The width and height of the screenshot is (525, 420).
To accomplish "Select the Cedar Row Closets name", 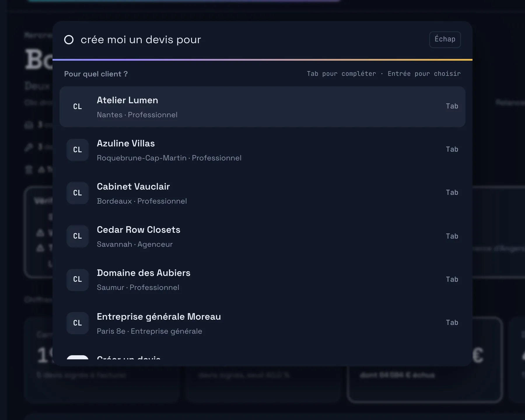I will pos(139,230).
